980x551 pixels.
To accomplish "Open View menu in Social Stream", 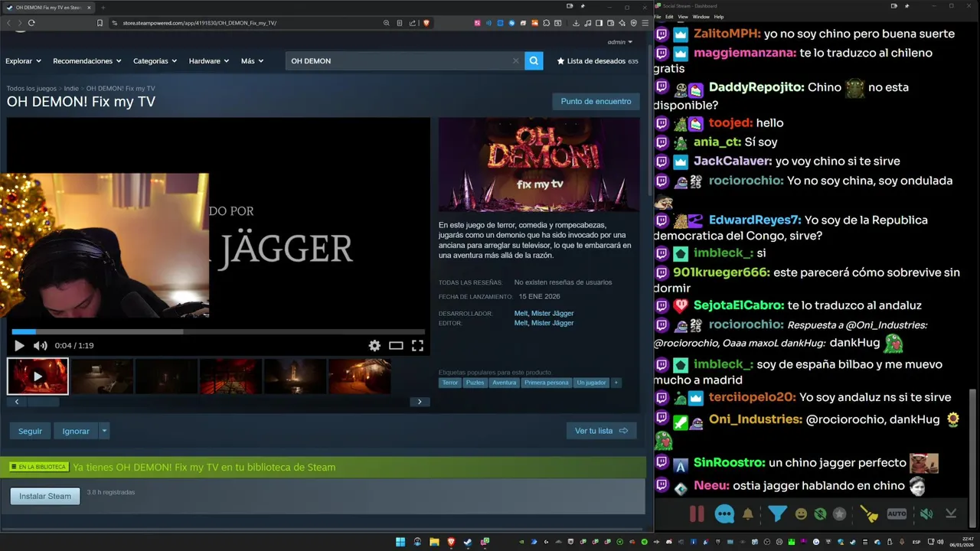I will (683, 17).
